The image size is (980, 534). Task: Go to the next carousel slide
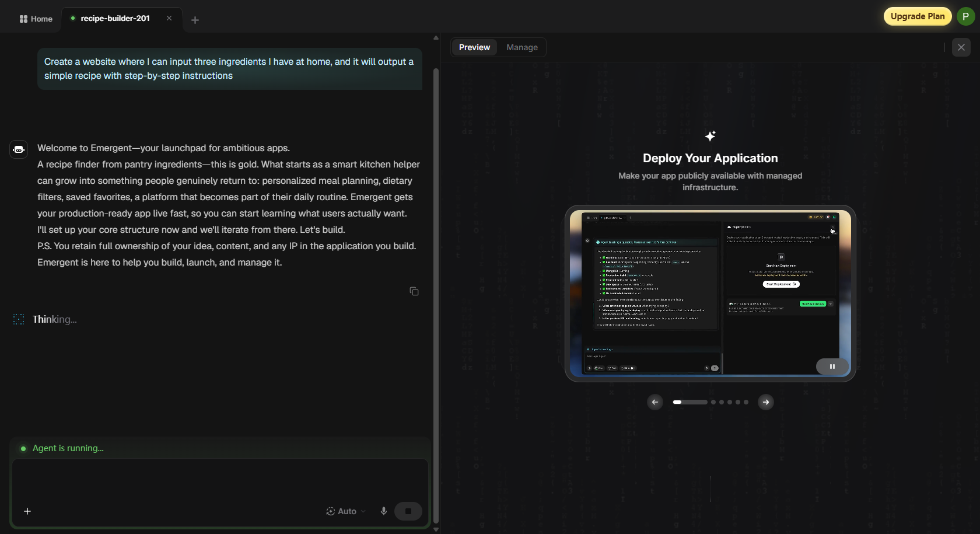point(766,402)
